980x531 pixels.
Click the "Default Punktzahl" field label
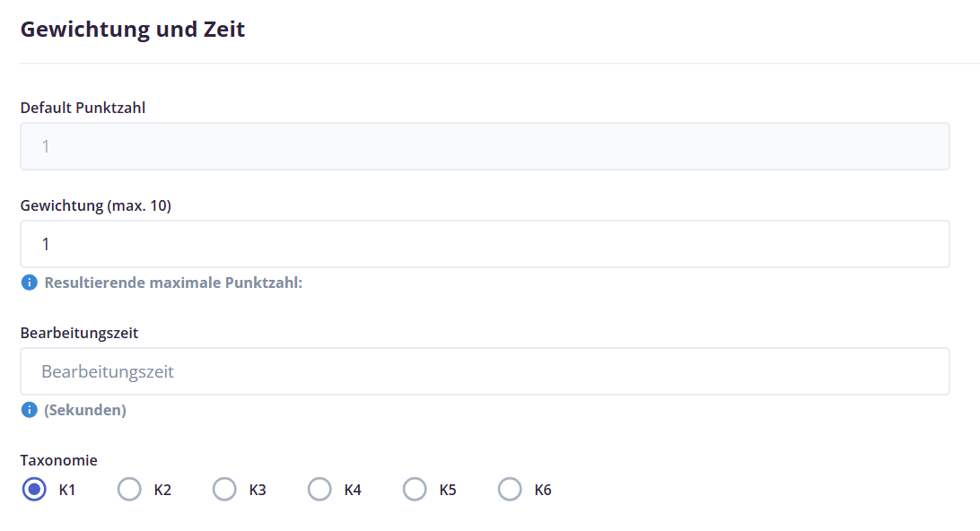click(83, 108)
